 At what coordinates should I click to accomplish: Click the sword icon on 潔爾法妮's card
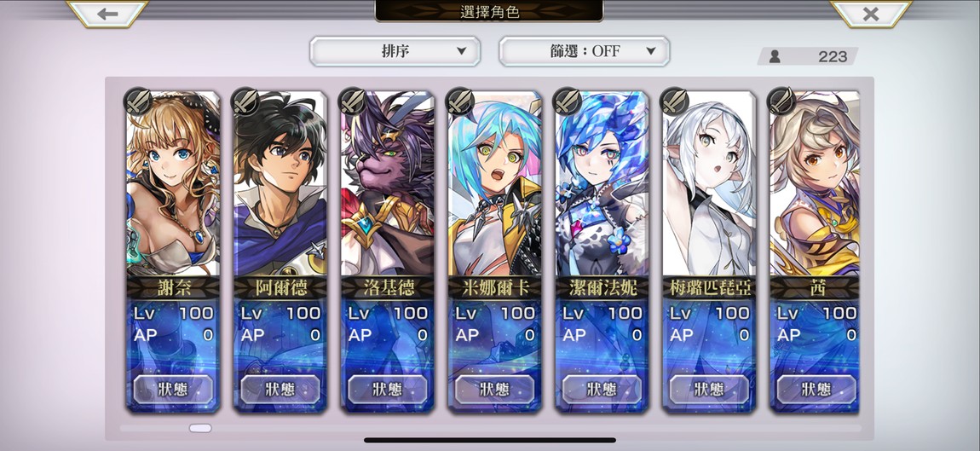click(x=567, y=101)
